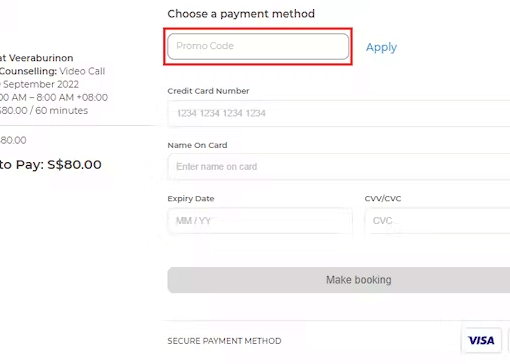
Task: Select the Expiry Date MM / YY field
Action: coord(260,221)
